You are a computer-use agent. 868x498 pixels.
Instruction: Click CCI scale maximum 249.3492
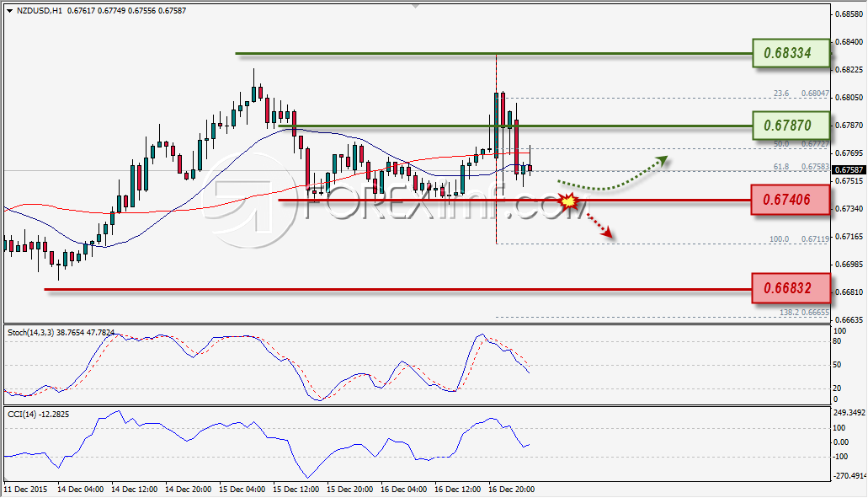(x=849, y=413)
